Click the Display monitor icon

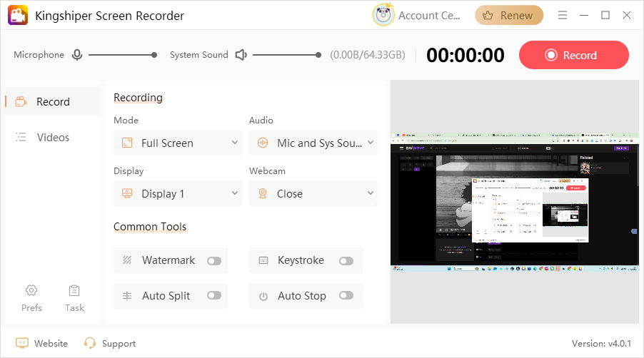(127, 193)
